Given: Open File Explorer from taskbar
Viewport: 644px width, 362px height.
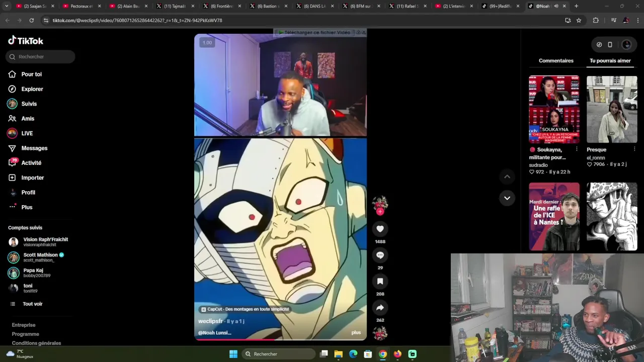Looking at the screenshot, I should tap(339, 354).
